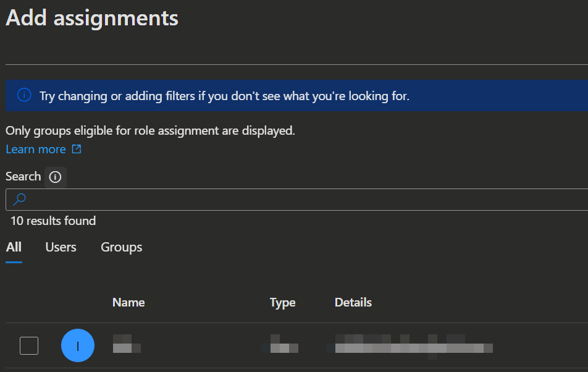Open the Users tab
This screenshot has height=372, width=588.
click(x=61, y=247)
